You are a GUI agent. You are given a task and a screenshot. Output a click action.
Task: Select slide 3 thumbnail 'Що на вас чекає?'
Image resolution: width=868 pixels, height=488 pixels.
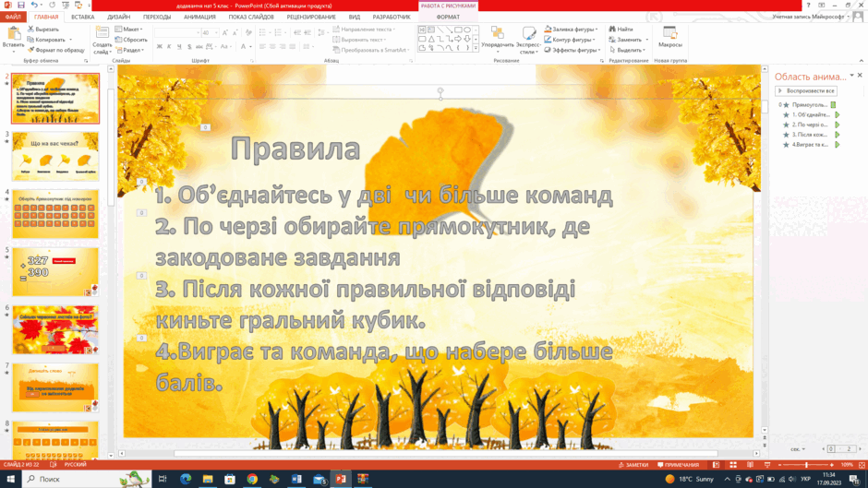(55, 156)
